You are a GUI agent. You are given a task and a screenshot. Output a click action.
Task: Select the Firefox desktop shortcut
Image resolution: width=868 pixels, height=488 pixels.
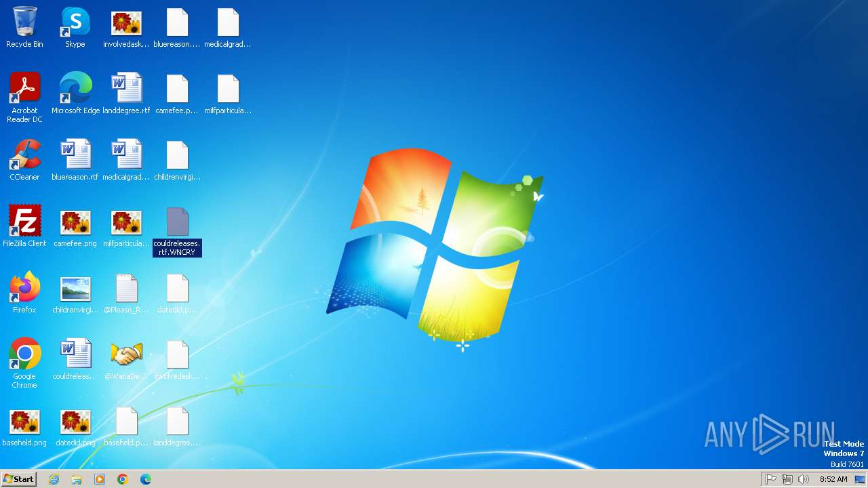[x=24, y=293]
